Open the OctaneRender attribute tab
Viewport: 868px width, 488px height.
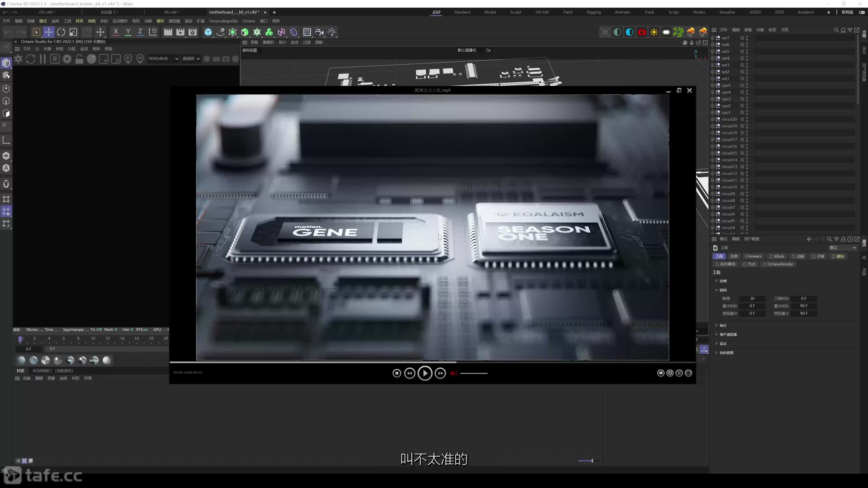tap(778, 264)
